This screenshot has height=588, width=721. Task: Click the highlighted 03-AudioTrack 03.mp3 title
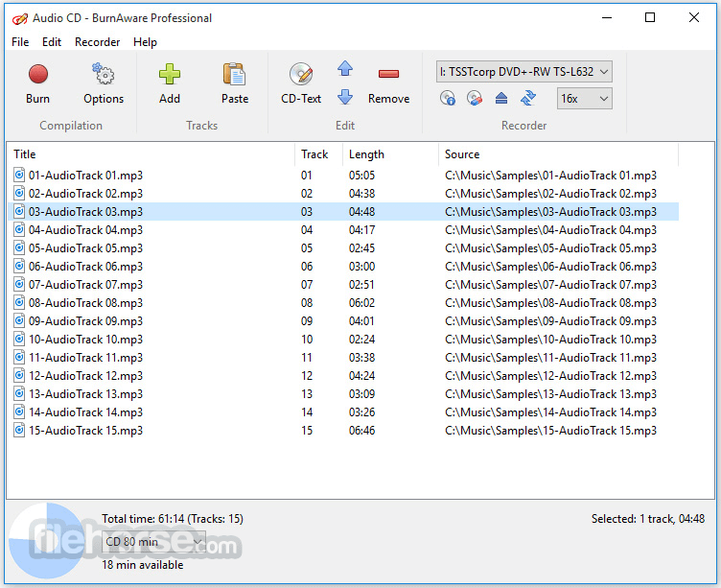pos(85,212)
